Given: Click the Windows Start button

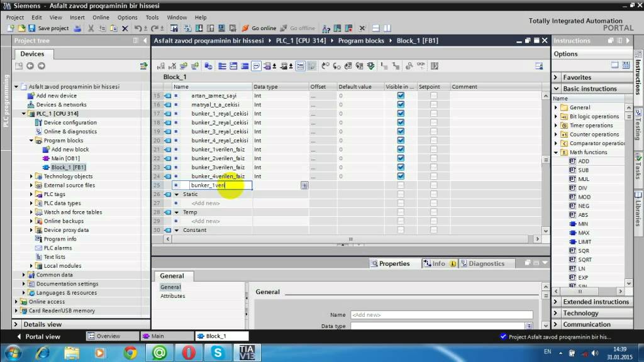Looking at the screenshot, I should coord(13,353).
